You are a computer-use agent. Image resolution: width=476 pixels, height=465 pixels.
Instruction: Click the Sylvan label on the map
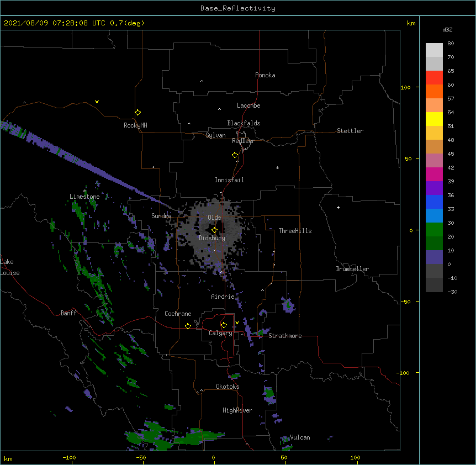coord(215,135)
